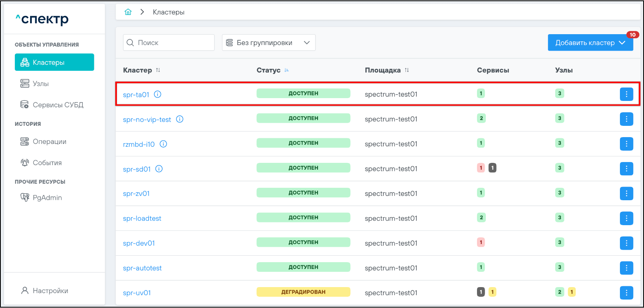The image size is (644, 308).
Task: Open the Операции history section
Action: (49, 142)
